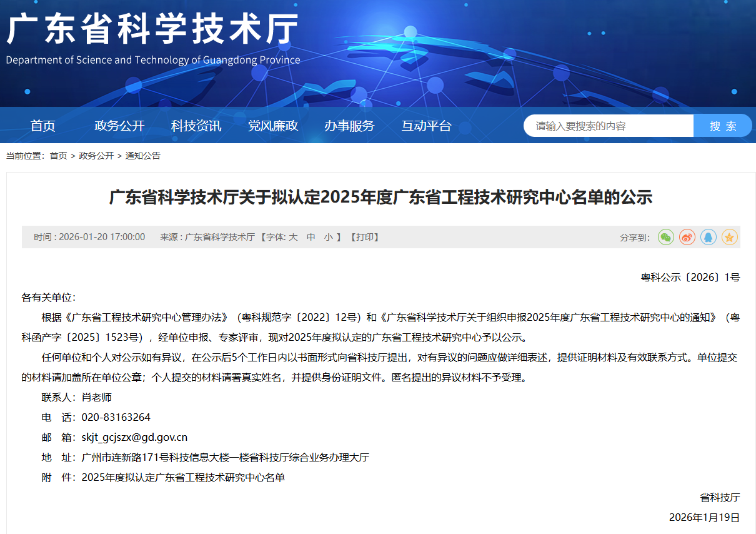This screenshot has width=756, height=534.
Task: Share the article to WeChat
Action: click(665, 237)
